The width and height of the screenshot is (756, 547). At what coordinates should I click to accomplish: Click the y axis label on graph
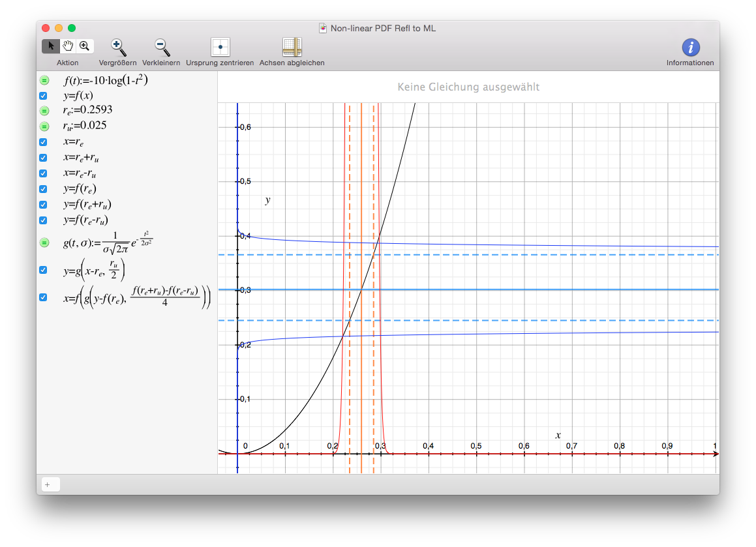coord(267,200)
